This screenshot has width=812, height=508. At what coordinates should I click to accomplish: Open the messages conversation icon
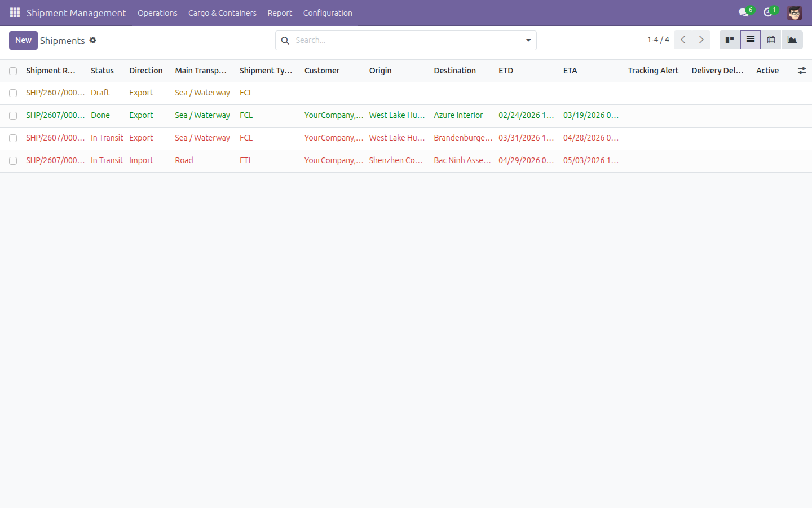pyautogui.click(x=744, y=12)
